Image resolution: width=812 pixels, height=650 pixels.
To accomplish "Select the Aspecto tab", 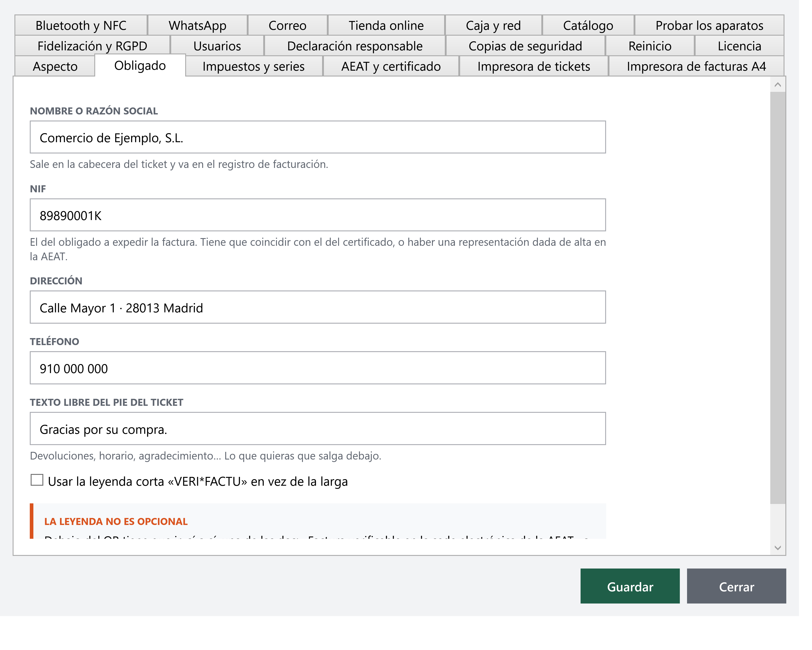I will [55, 66].
